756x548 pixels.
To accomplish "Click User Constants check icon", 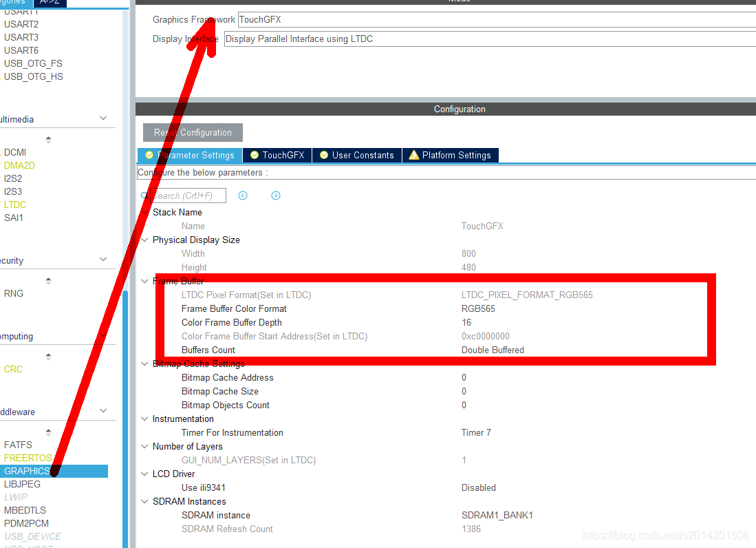I will [324, 155].
